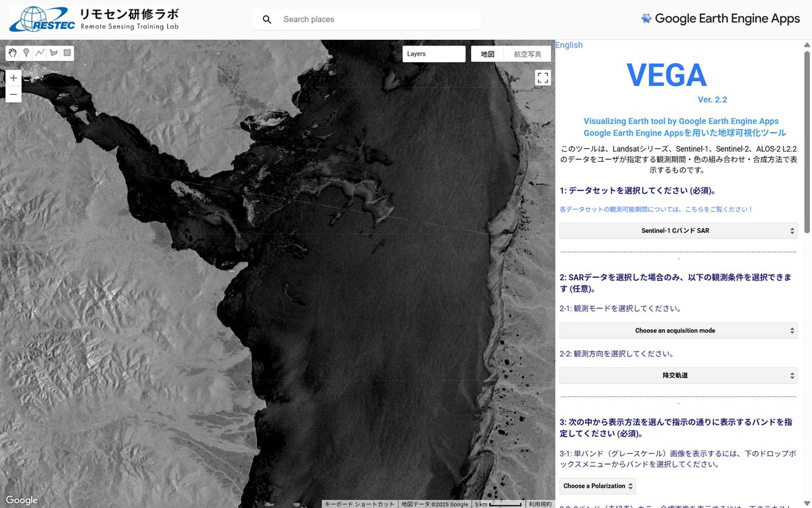Screen dimensions: 812x508
Task: Click the VEGA title text
Action: pyautogui.click(x=667, y=75)
